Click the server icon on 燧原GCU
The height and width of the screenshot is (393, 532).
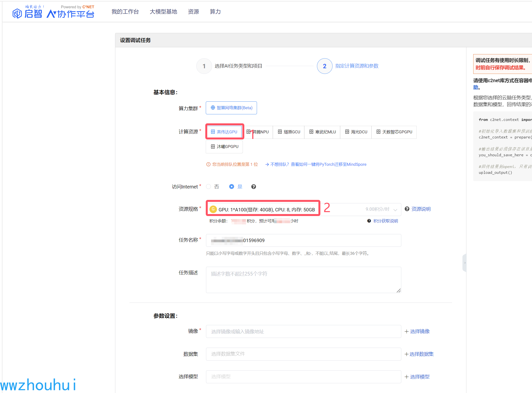click(280, 132)
